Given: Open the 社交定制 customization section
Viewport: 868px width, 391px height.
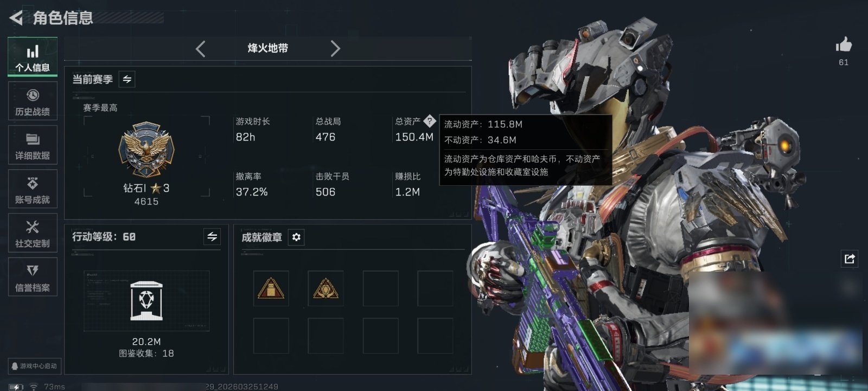Looking at the screenshot, I should click(33, 233).
